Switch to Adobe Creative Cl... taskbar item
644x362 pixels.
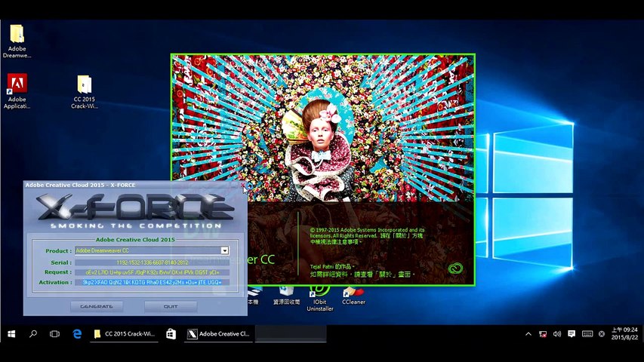click(219, 334)
